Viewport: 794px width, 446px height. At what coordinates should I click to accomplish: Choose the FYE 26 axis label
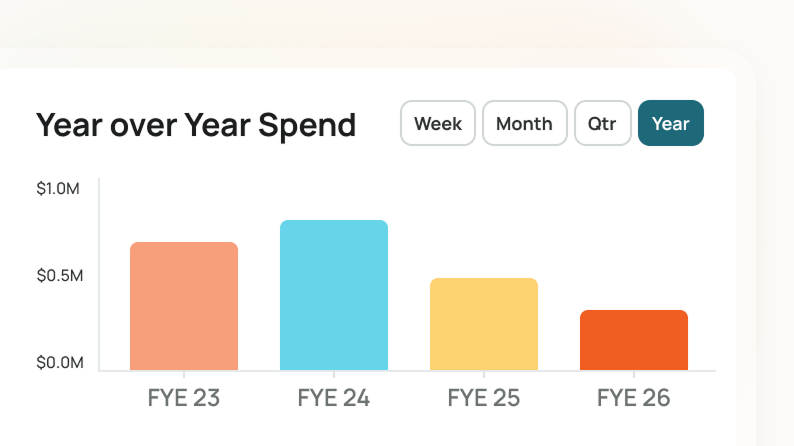(x=634, y=398)
